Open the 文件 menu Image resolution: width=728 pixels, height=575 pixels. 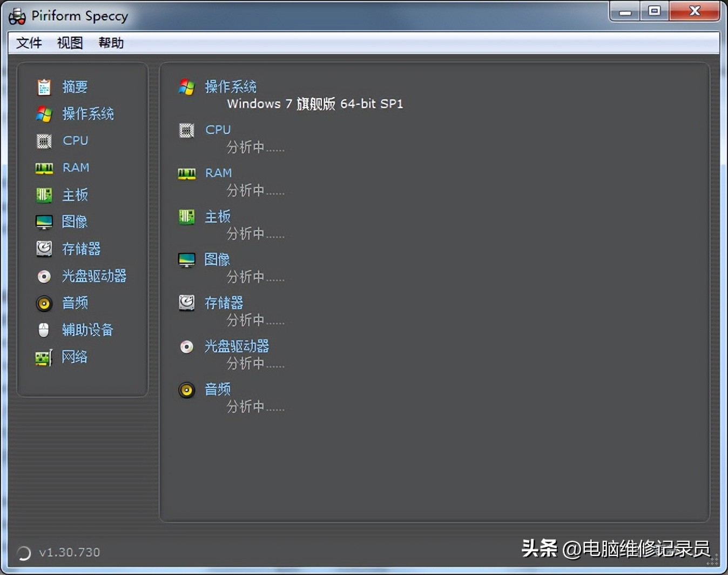[29, 43]
